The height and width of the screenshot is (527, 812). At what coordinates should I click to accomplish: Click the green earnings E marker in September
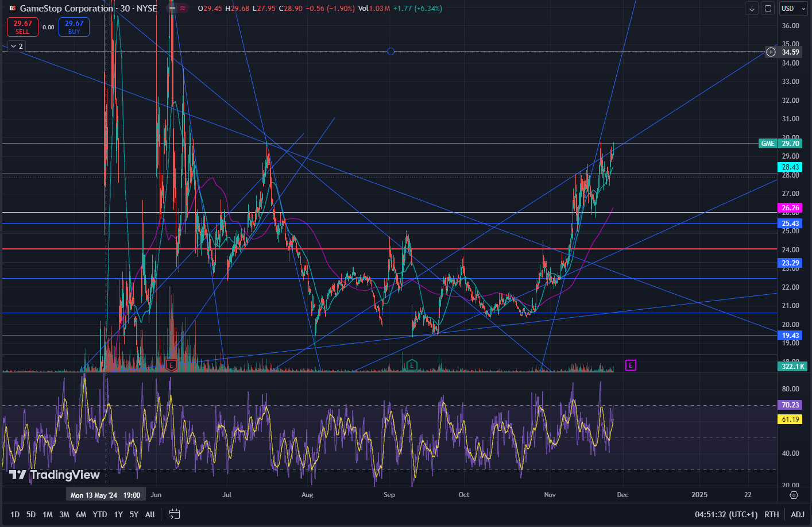(411, 365)
